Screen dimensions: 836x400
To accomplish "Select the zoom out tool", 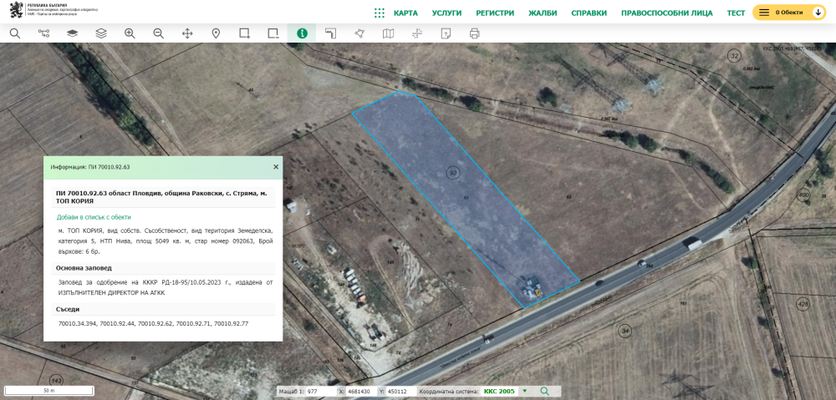I will point(158,33).
